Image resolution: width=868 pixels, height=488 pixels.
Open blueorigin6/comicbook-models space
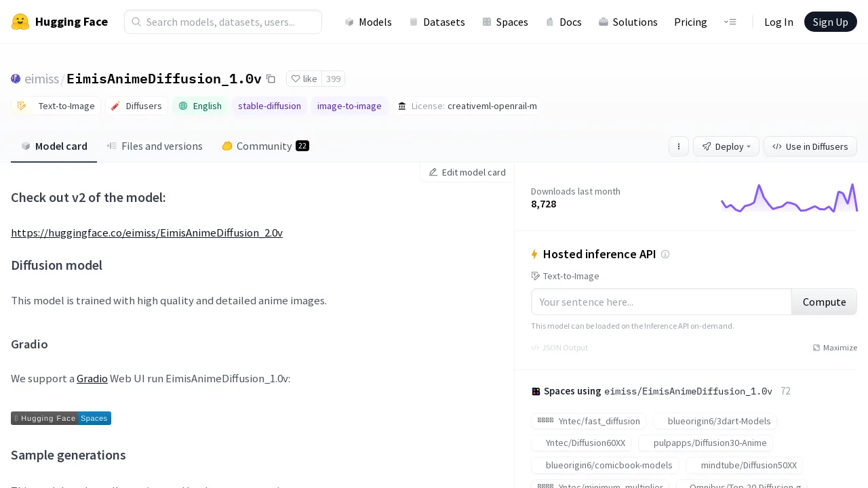[605, 465]
